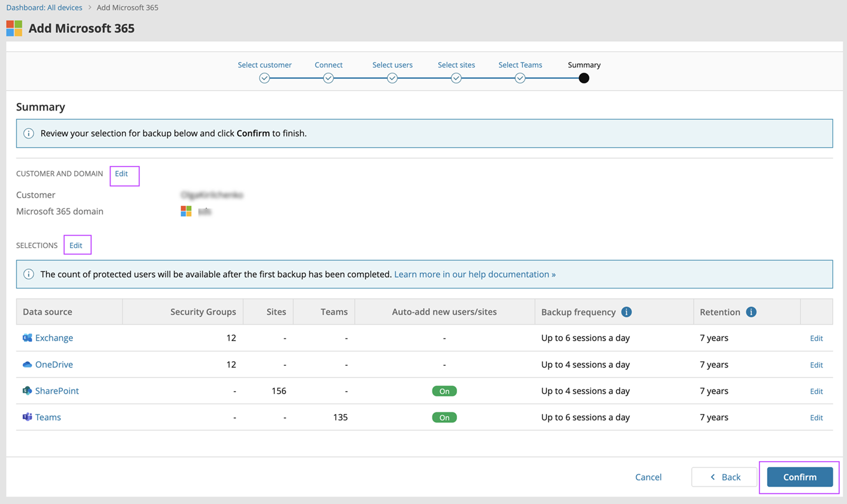Screen dimensions: 847x504
Task: Click the Microsoft 365 domain logo icon
Action: 186,211
